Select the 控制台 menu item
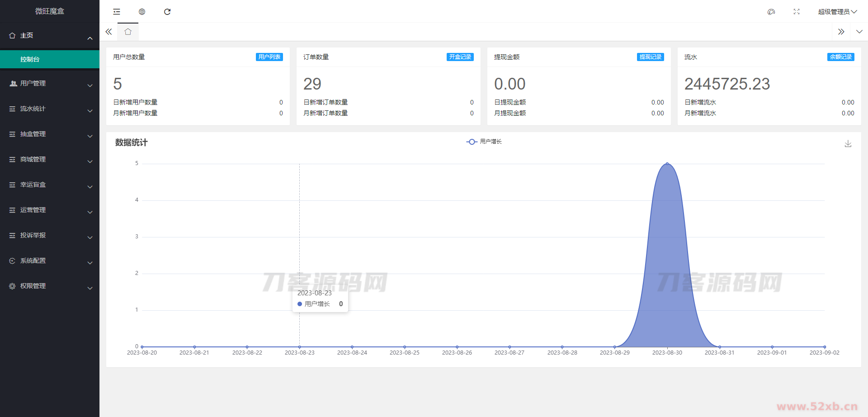 click(50, 59)
